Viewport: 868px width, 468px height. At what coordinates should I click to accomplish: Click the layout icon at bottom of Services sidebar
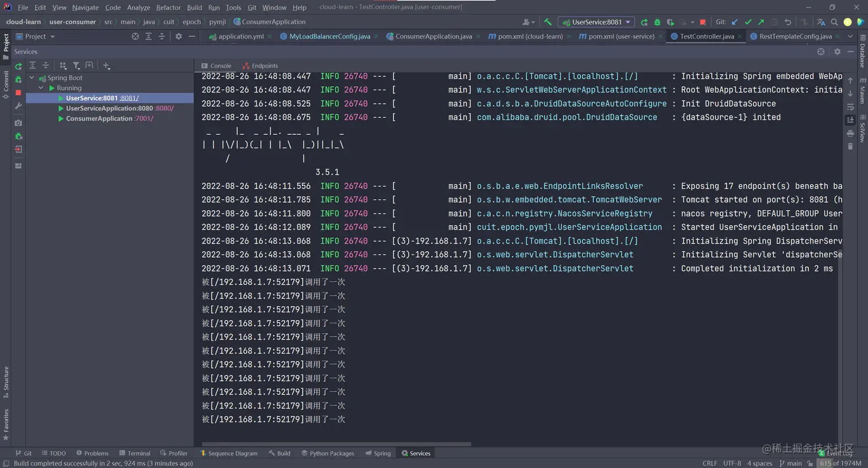click(18, 166)
